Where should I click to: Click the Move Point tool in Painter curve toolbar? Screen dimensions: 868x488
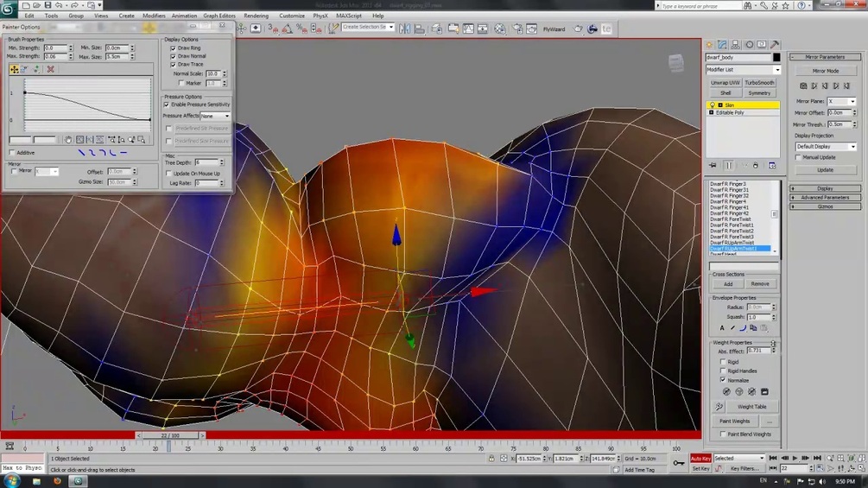pyautogui.click(x=15, y=69)
